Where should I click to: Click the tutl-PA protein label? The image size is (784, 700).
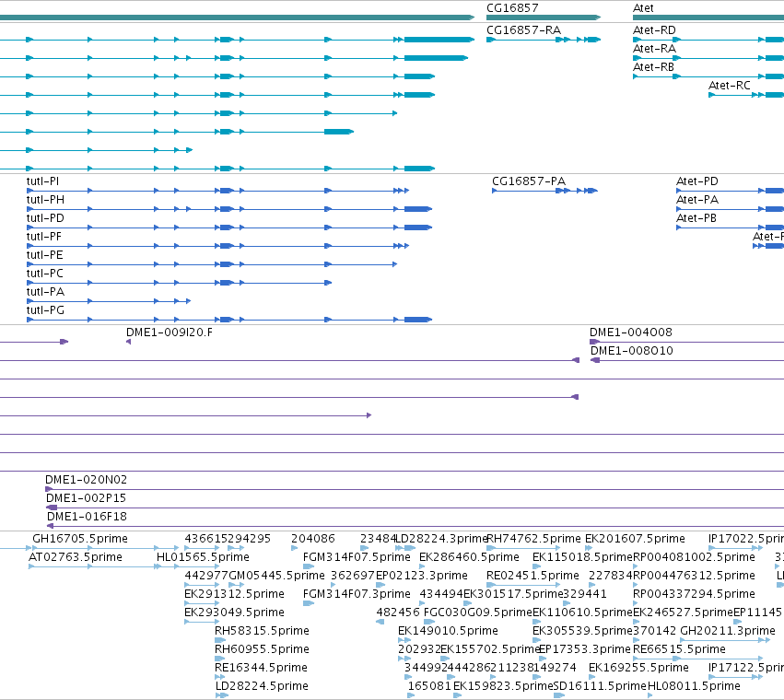point(45,292)
